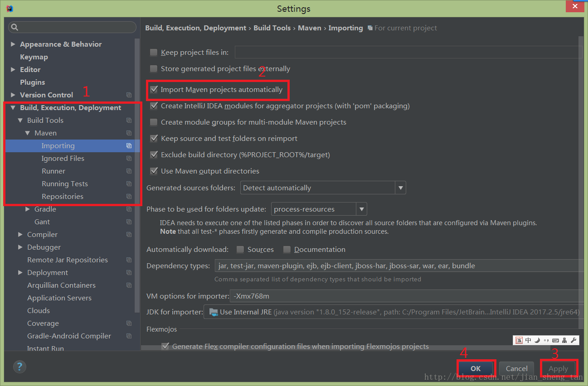Click the folder icon in JDK for importer

213,312
